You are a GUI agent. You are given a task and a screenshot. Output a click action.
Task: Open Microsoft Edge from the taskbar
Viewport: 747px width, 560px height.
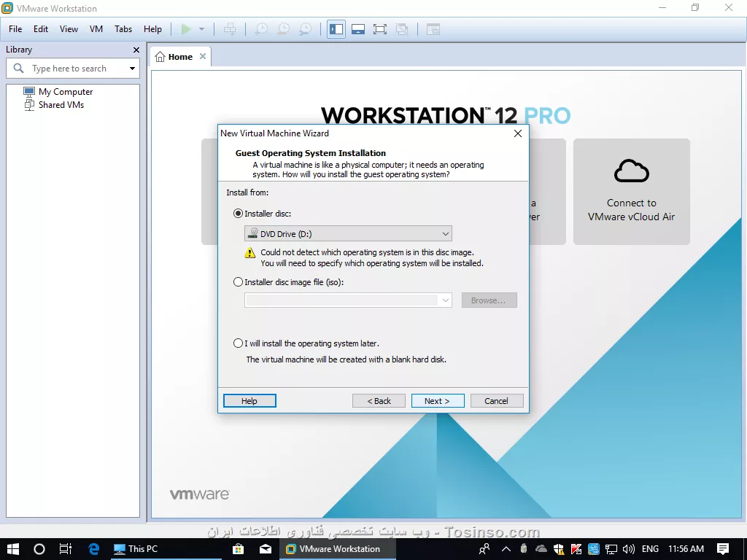tap(93, 548)
